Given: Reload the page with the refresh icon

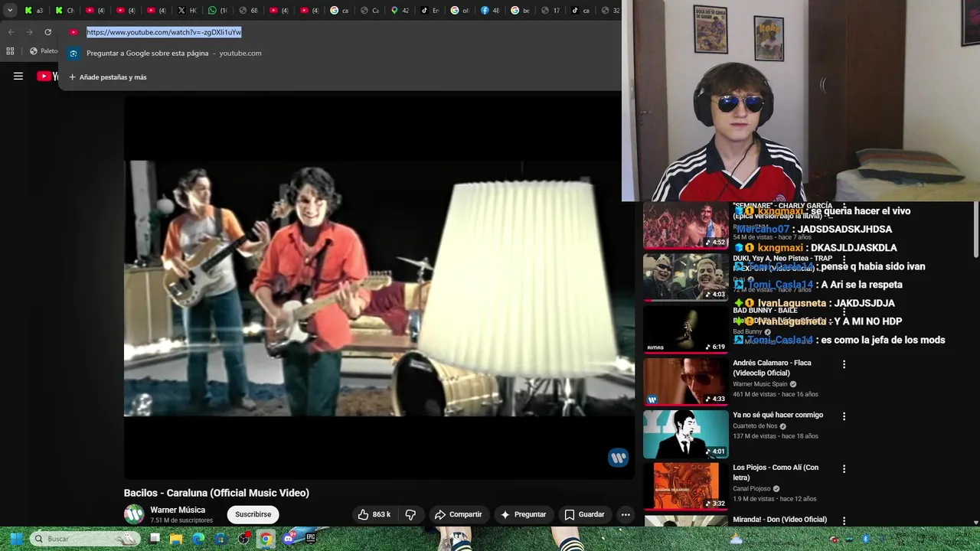Looking at the screenshot, I should click(47, 32).
